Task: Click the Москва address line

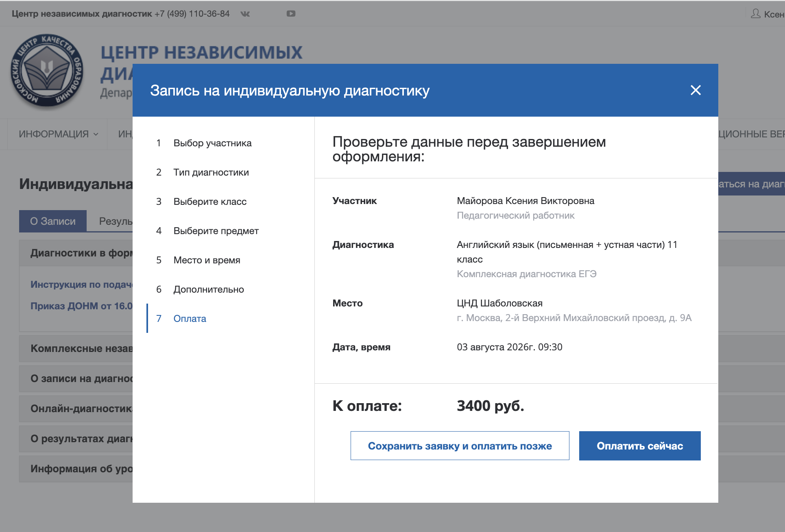Action: [x=574, y=318]
